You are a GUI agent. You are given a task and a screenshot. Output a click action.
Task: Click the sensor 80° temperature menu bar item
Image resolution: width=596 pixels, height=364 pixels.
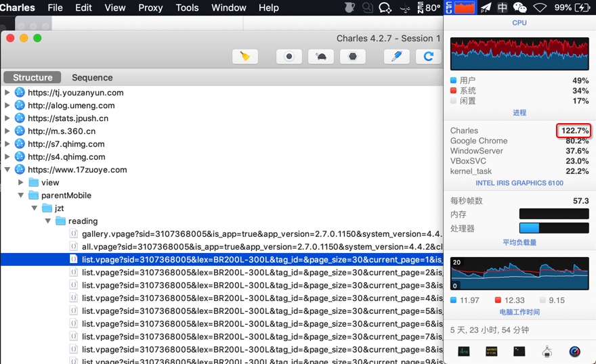tap(429, 7)
